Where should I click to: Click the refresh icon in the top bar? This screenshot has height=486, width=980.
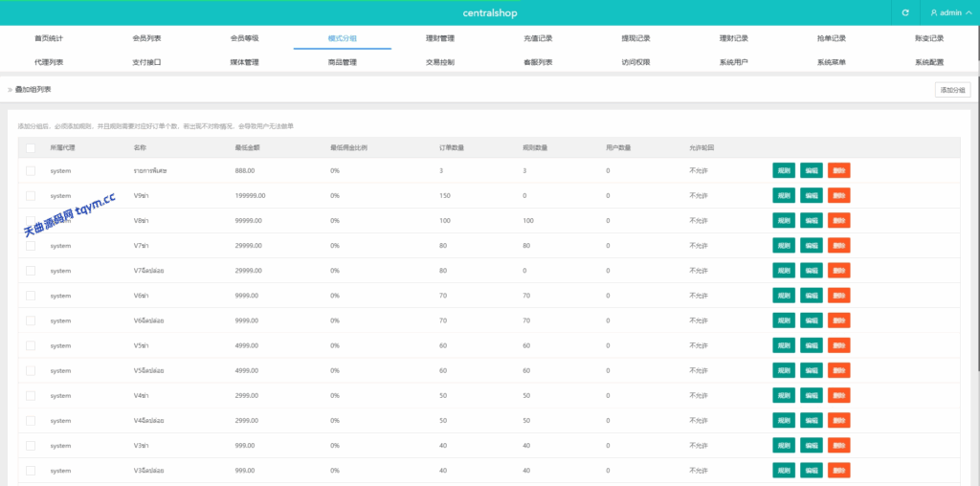pos(905,12)
